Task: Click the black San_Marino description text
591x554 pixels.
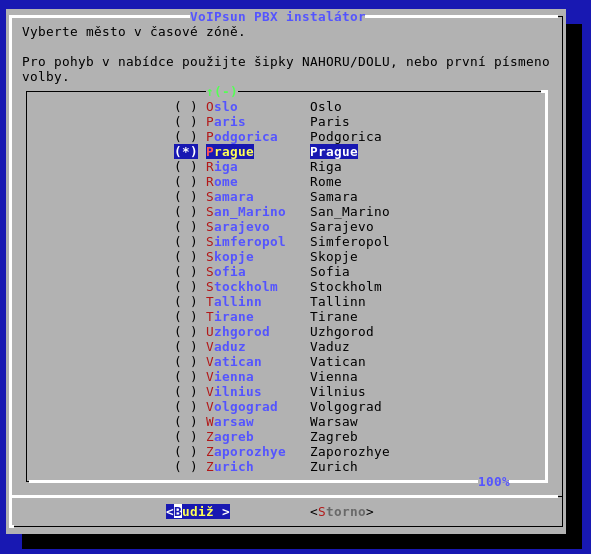Action: [350, 212]
